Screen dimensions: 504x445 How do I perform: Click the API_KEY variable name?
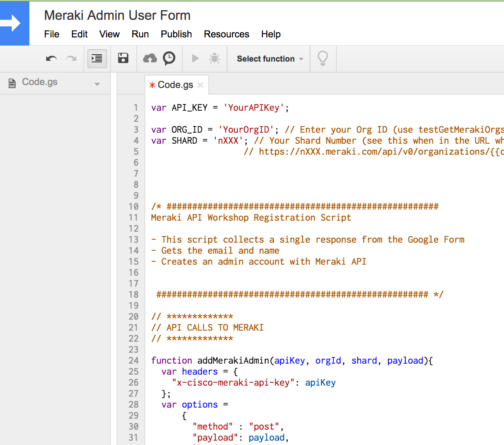point(190,108)
